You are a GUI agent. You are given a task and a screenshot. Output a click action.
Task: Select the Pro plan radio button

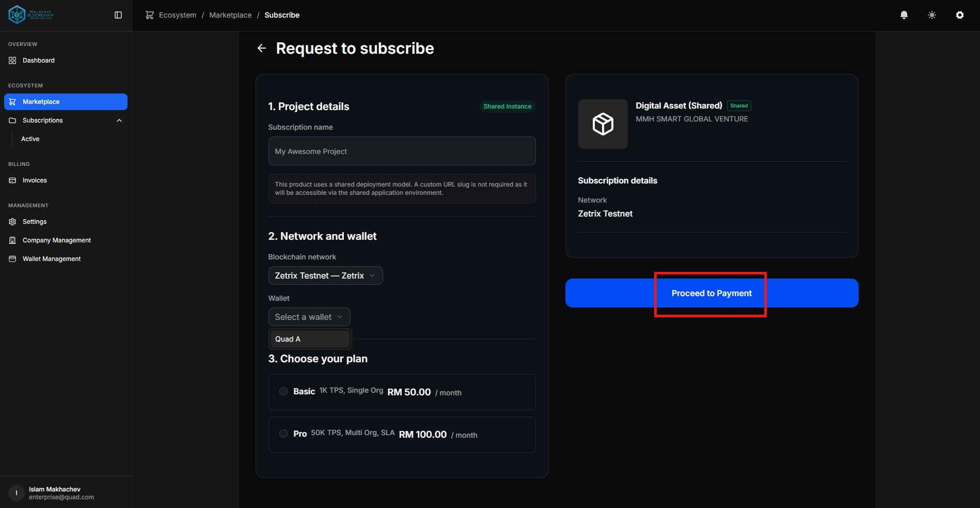(x=283, y=434)
